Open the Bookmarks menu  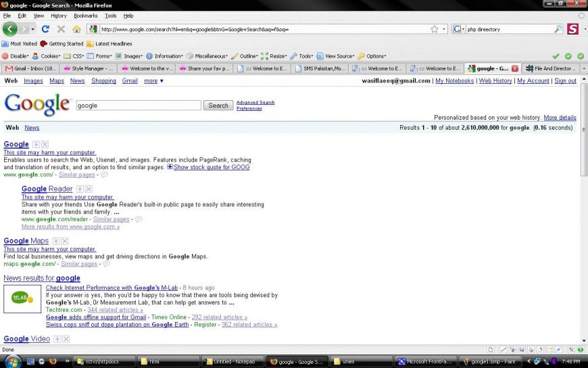coord(85,16)
